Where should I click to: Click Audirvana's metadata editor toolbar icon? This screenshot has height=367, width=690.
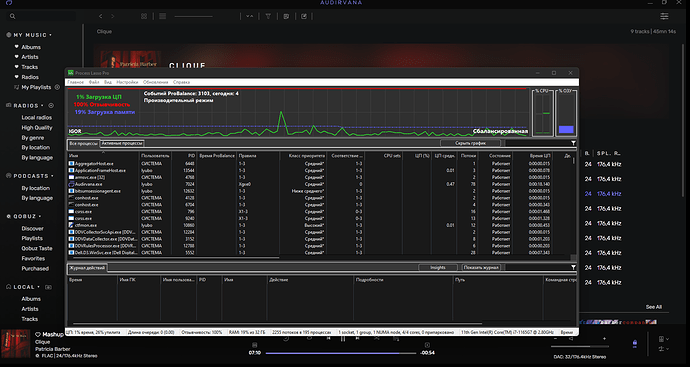tap(286, 16)
